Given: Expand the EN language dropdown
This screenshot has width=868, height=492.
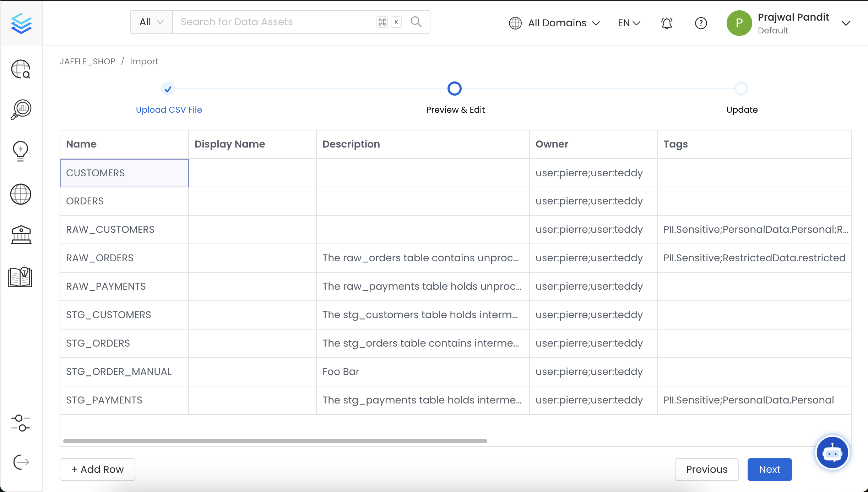Looking at the screenshot, I should 628,23.
